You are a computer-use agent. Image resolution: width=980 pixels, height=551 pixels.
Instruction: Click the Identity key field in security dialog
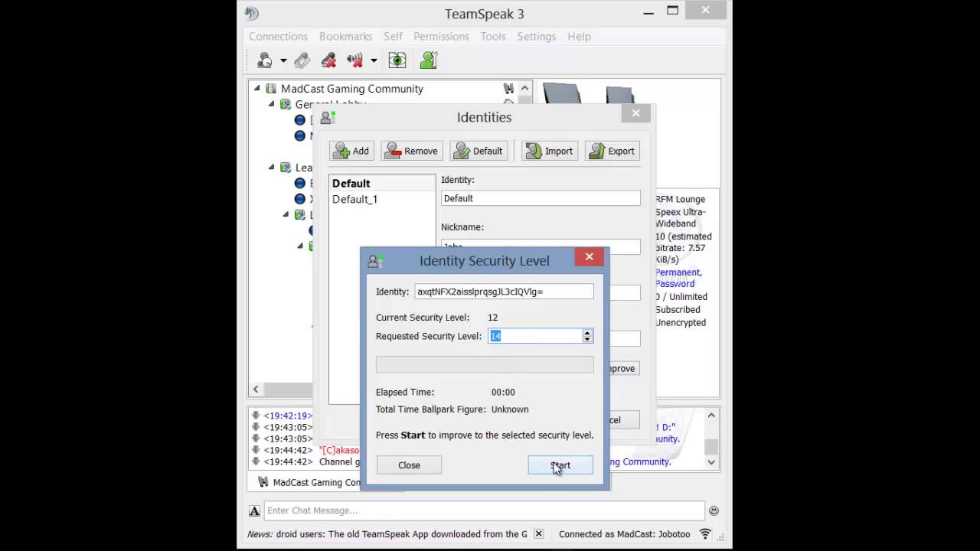pyautogui.click(x=504, y=292)
